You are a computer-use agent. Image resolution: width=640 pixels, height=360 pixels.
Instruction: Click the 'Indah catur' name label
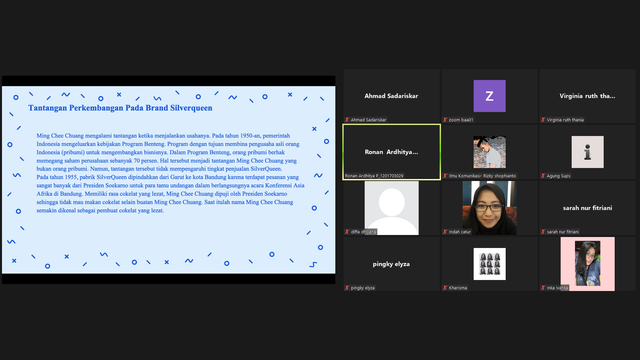pos(460,232)
